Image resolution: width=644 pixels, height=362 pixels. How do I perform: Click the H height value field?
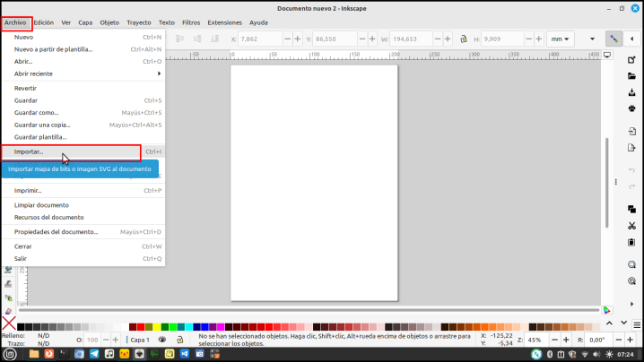502,39
